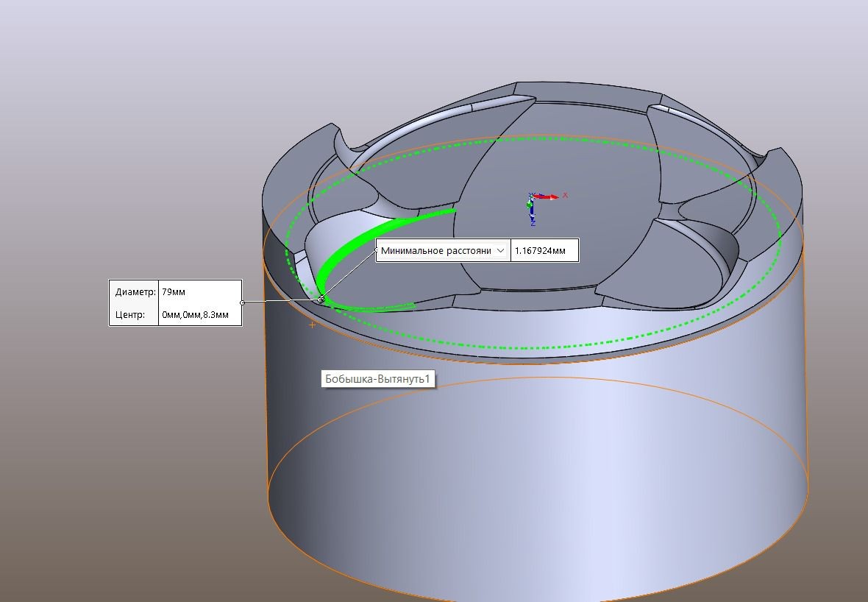Click the measurement point where leader lines meet
Screen dimensions: 868x602
tap(321, 299)
